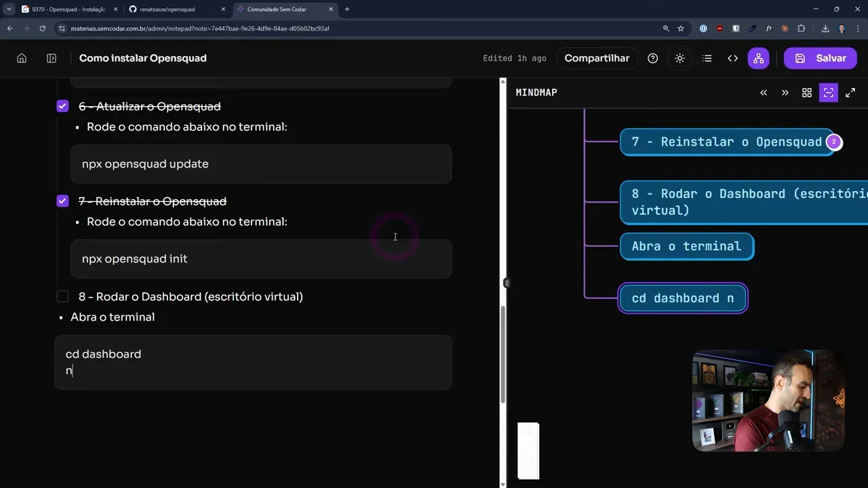Click the Abra o terminal mindmap node

coord(686,246)
